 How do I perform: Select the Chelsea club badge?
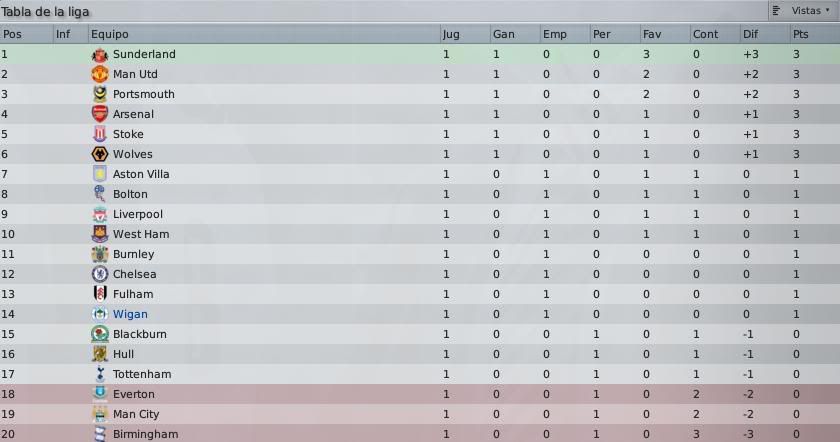point(100,274)
